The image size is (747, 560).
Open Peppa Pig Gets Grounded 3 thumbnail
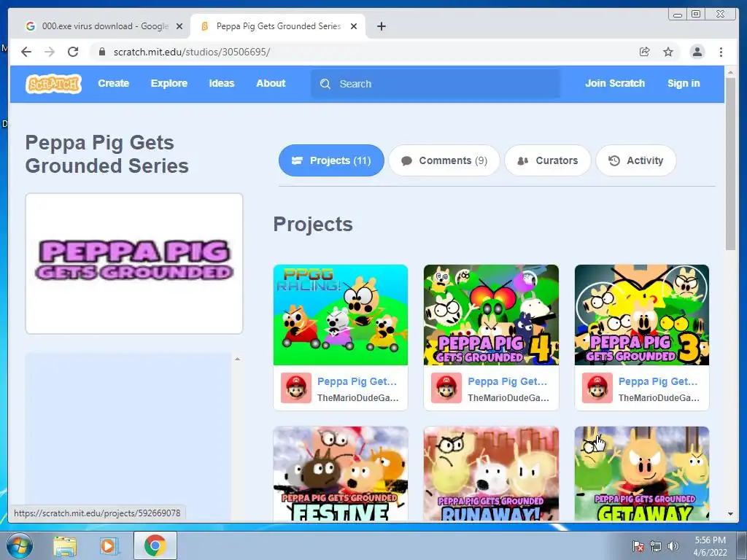pos(642,315)
